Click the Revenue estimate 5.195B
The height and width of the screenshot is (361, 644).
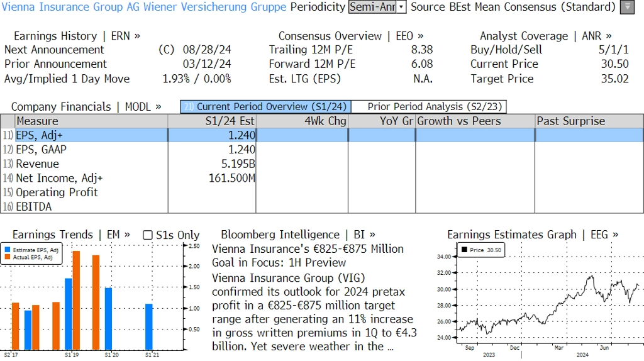pos(238,164)
